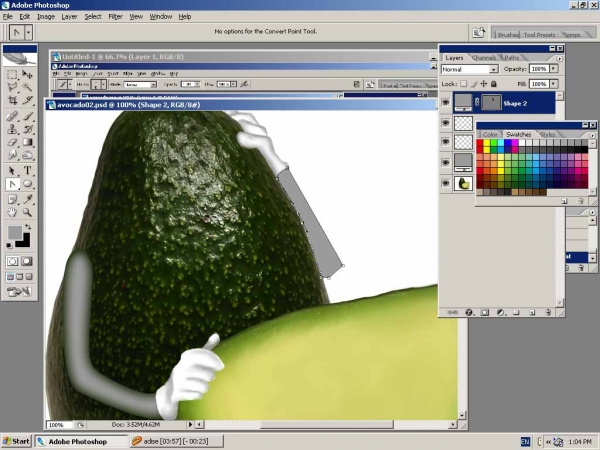This screenshot has height=450, width=600.
Task: Select the History Brush tool
Action: pyautogui.click(x=27, y=129)
